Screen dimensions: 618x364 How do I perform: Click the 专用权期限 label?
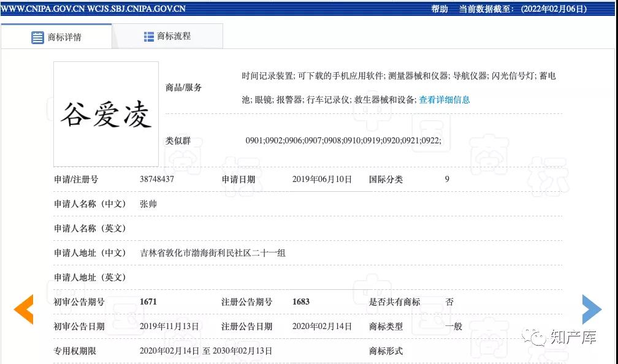tap(75, 351)
